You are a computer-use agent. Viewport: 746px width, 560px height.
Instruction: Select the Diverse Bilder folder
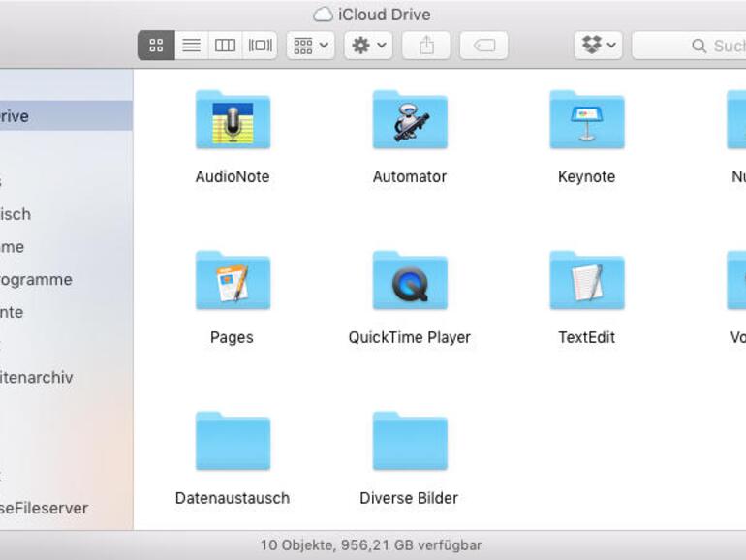point(410,443)
